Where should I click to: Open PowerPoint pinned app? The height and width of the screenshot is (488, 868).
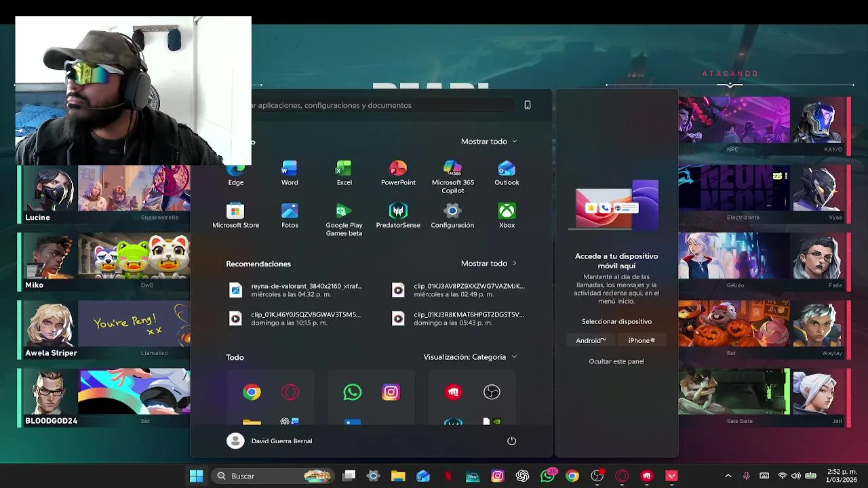(398, 174)
